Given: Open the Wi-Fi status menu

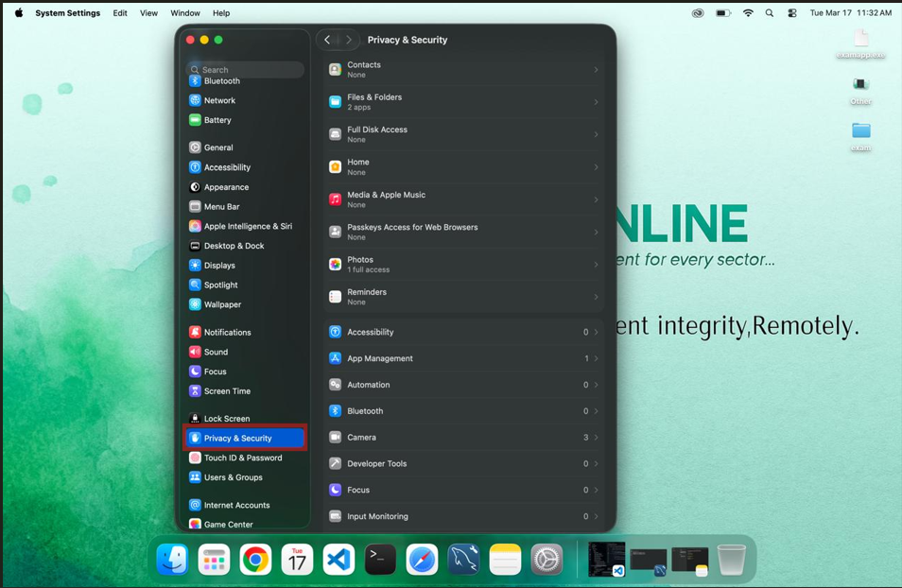Looking at the screenshot, I should 748,13.
